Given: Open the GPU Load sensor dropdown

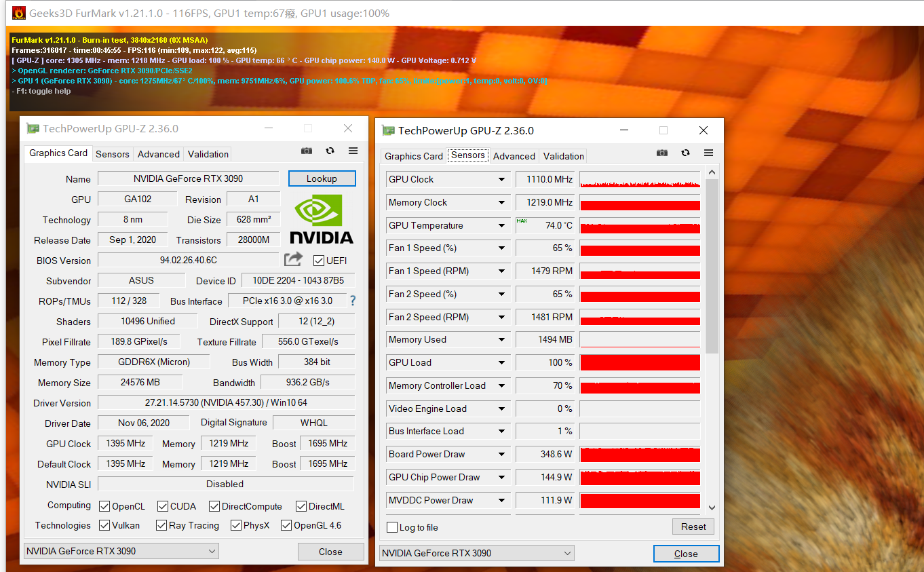Looking at the screenshot, I should click(x=501, y=362).
